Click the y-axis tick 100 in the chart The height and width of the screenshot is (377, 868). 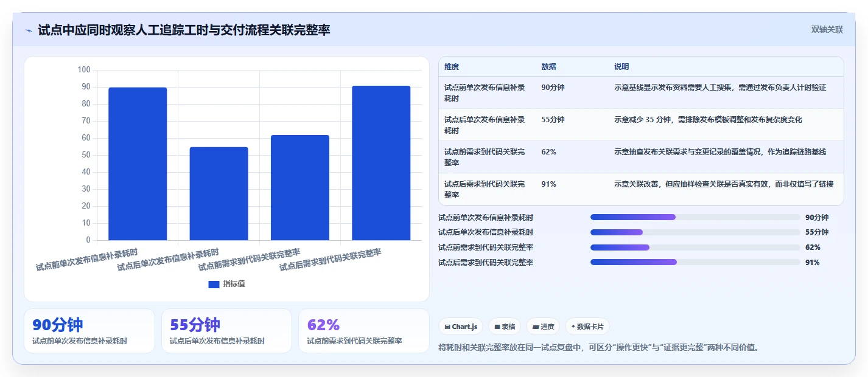[84, 70]
